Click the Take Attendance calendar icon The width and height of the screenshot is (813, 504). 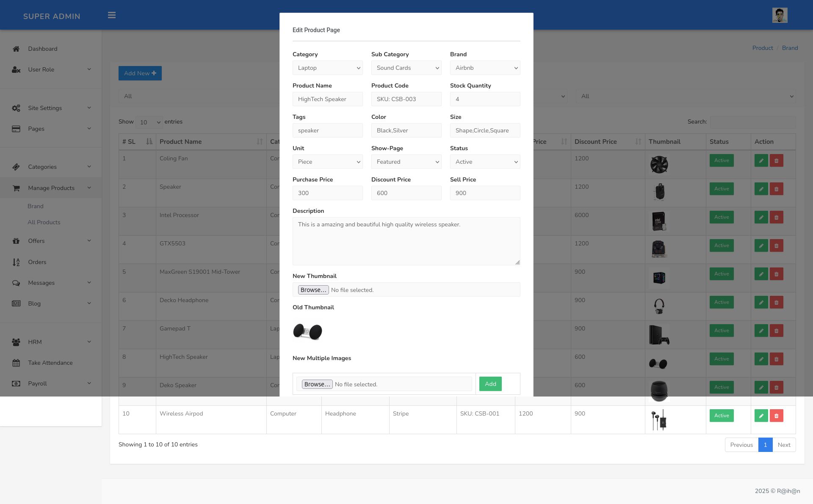16,363
